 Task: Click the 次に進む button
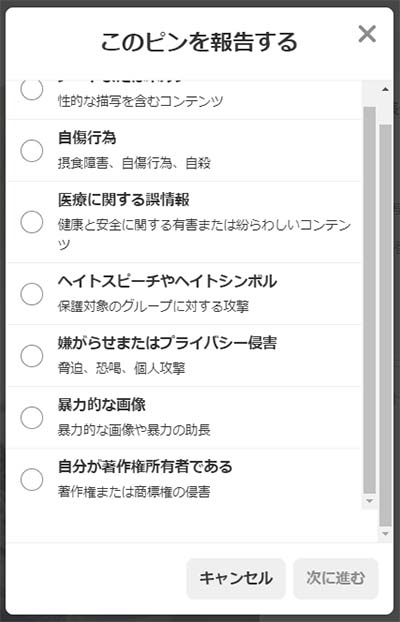pos(336,578)
